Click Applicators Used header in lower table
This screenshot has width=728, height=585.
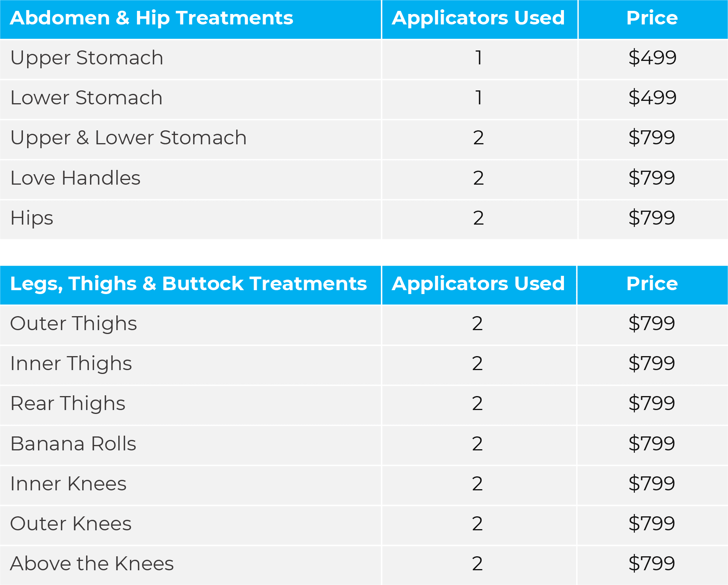(478, 284)
